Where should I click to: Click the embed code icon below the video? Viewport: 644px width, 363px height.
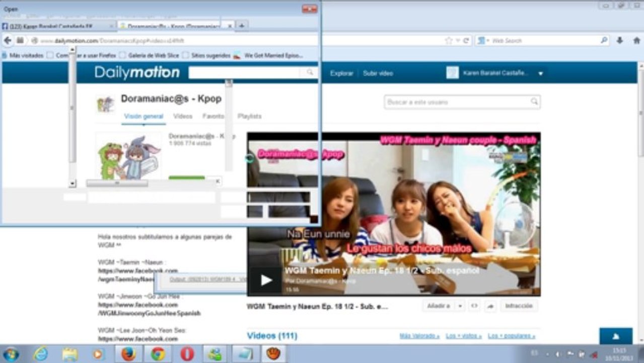pyautogui.click(x=474, y=306)
